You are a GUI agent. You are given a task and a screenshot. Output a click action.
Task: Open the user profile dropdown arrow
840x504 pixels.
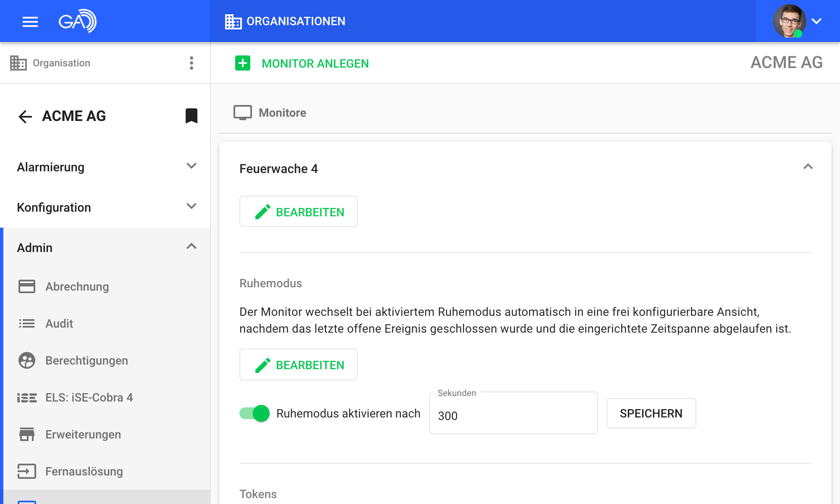click(x=816, y=21)
